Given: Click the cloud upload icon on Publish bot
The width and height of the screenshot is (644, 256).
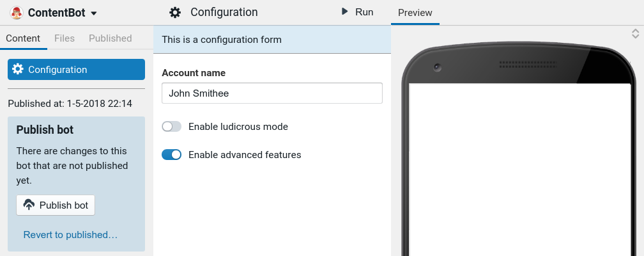Looking at the screenshot, I should pyautogui.click(x=29, y=205).
